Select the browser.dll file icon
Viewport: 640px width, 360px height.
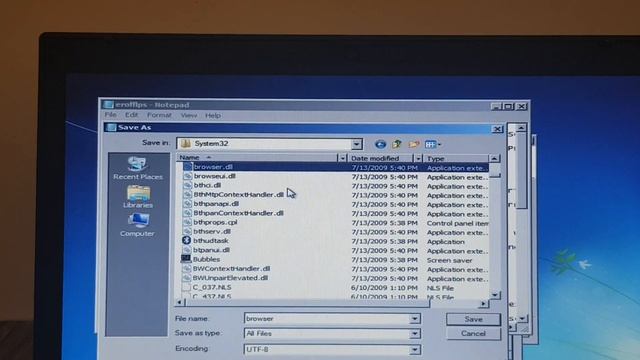pos(187,167)
